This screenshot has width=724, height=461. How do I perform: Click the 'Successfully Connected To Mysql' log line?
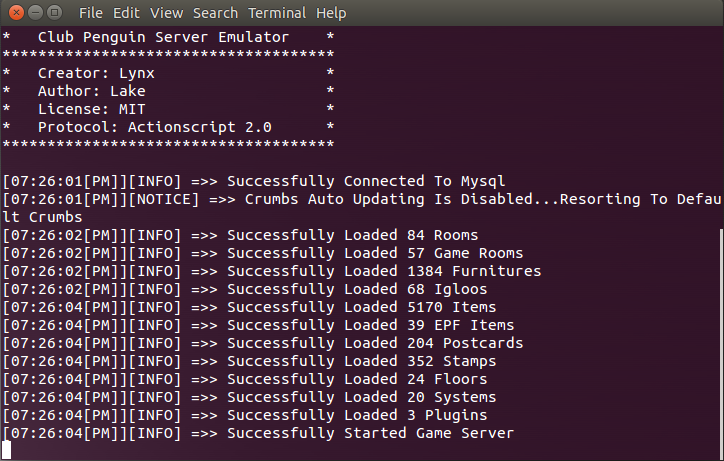click(x=253, y=181)
